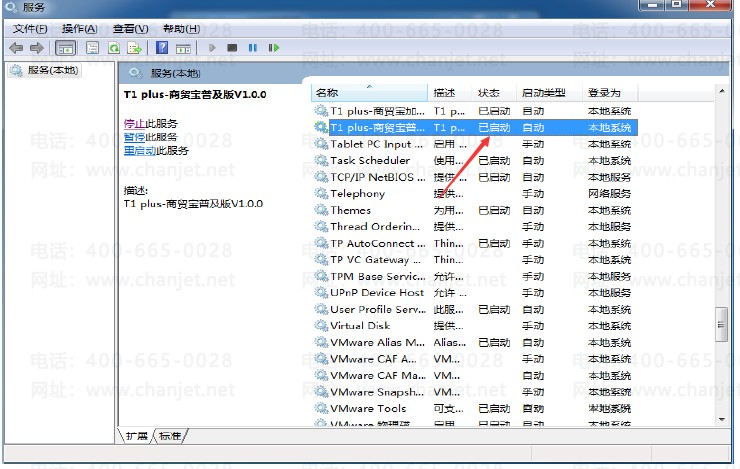Open the 操作(A) menu
This screenshot has width=740, height=469.
pyautogui.click(x=79, y=29)
